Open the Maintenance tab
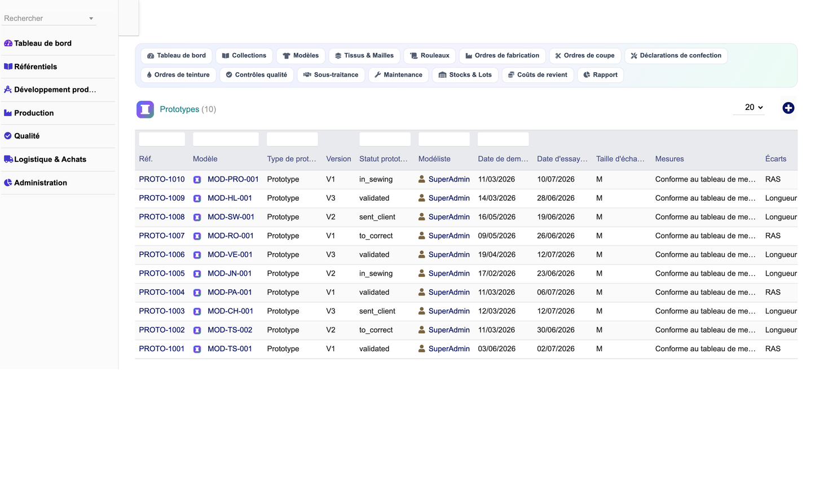Screen dimensions: 815x504 tap(398, 75)
